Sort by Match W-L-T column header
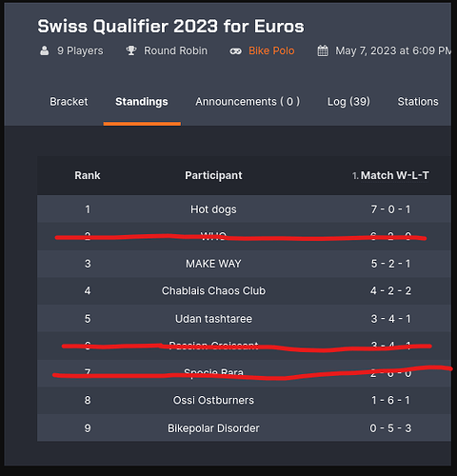This screenshot has height=476, width=457. pyautogui.click(x=390, y=175)
